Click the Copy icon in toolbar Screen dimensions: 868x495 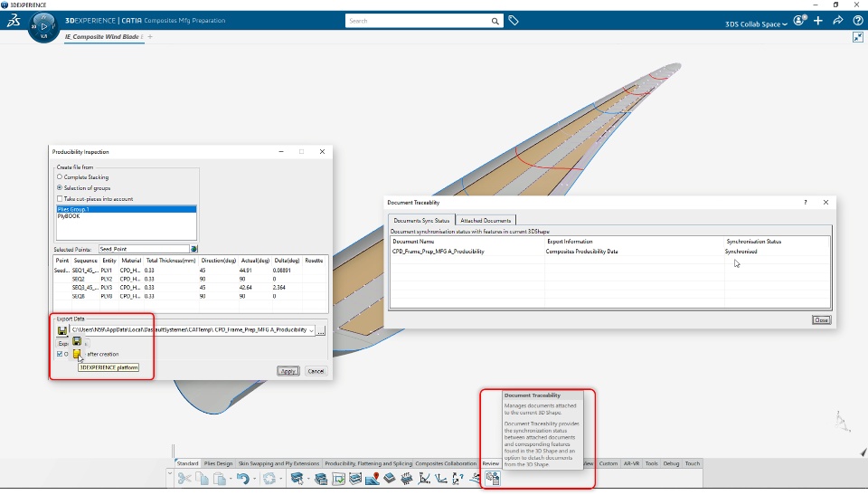click(x=202, y=479)
